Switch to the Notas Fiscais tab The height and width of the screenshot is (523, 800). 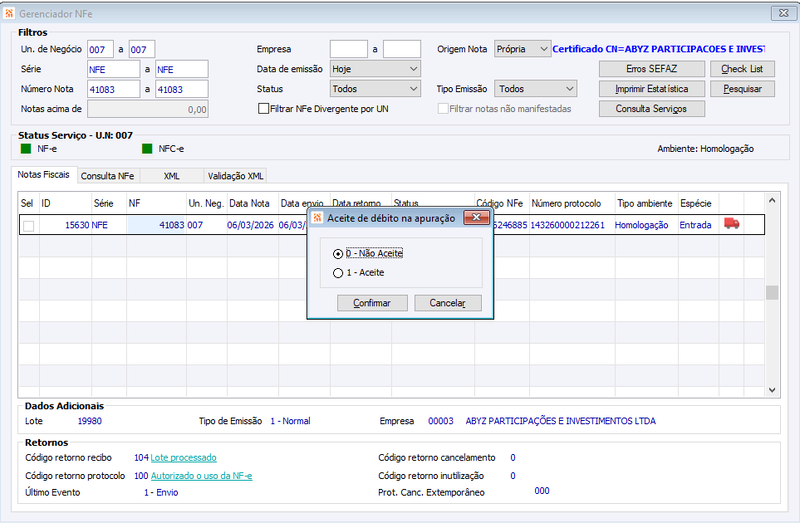(x=43, y=175)
